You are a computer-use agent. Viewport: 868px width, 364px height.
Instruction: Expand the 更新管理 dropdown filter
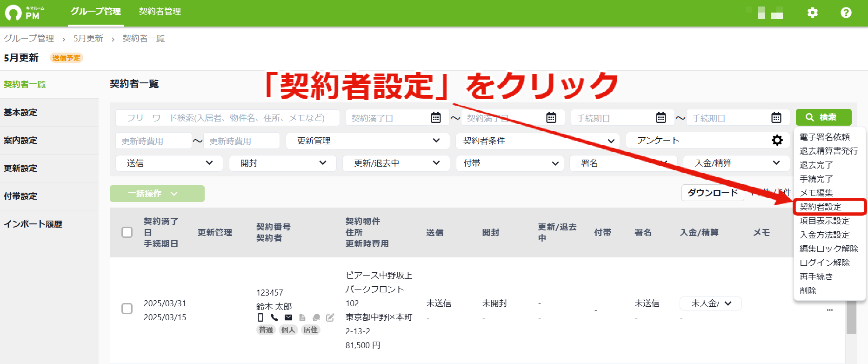(367, 141)
